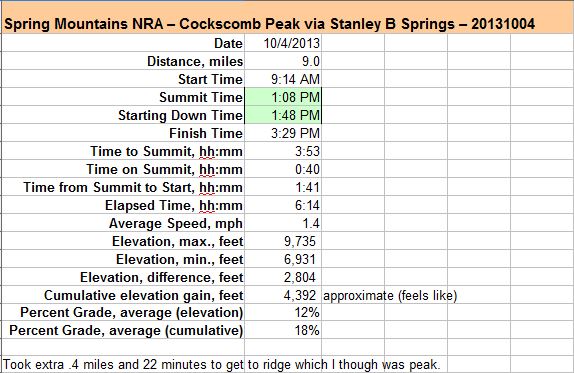
Task: Click the Elevation min 6,931 cell
Action: pos(283,259)
